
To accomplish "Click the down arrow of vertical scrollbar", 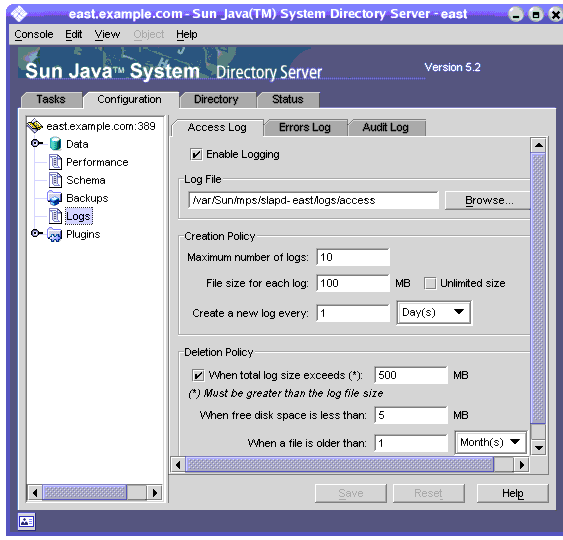I will (538, 447).
